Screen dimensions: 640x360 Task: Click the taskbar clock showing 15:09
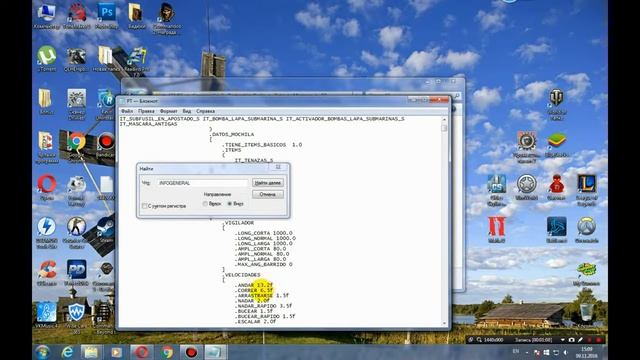coord(587,353)
